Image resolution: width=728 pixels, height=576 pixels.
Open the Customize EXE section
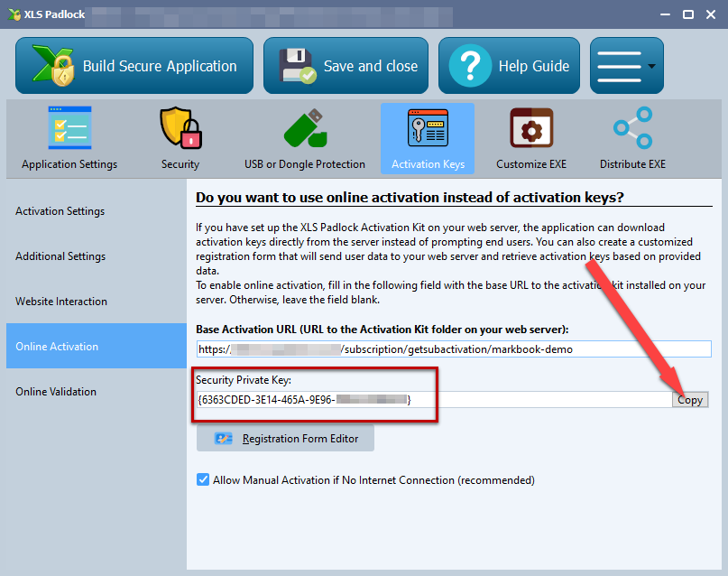point(531,139)
